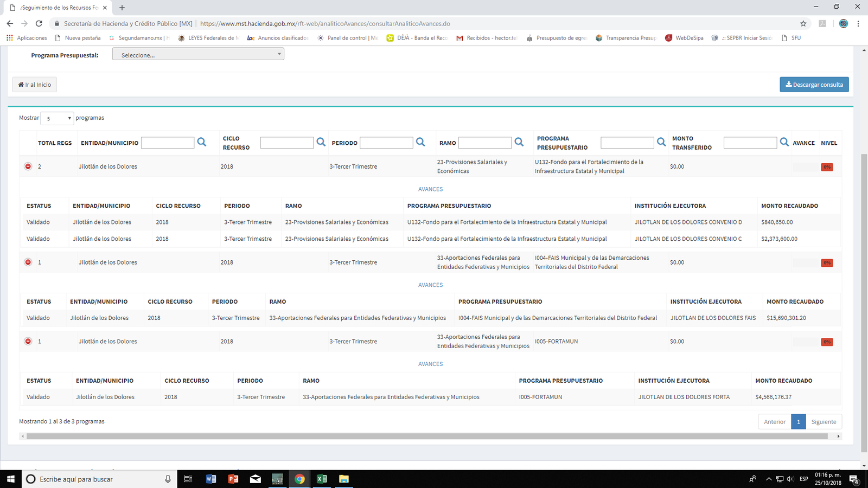This screenshot has height=488, width=868.
Task: Collapse the U132 Fondo program row
Action: pos(28,166)
